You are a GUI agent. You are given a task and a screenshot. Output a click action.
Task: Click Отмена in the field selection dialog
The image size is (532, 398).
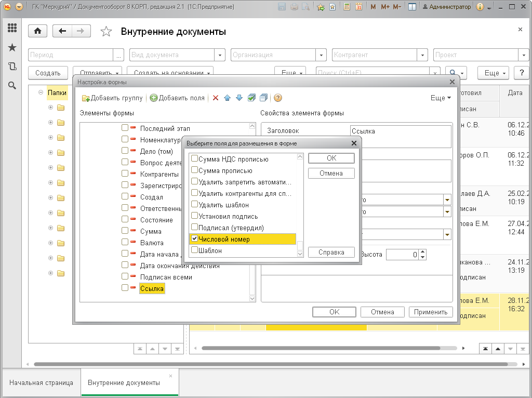coord(331,174)
